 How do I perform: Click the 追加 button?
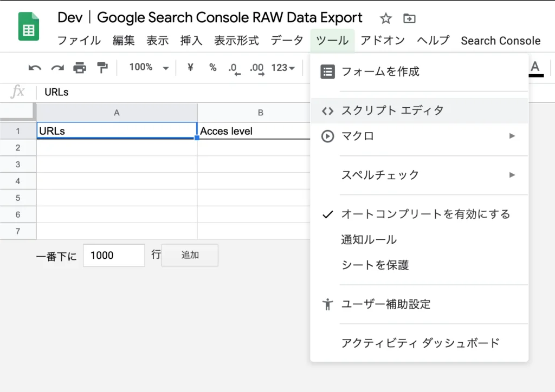pyautogui.click(x=190, y=255)
